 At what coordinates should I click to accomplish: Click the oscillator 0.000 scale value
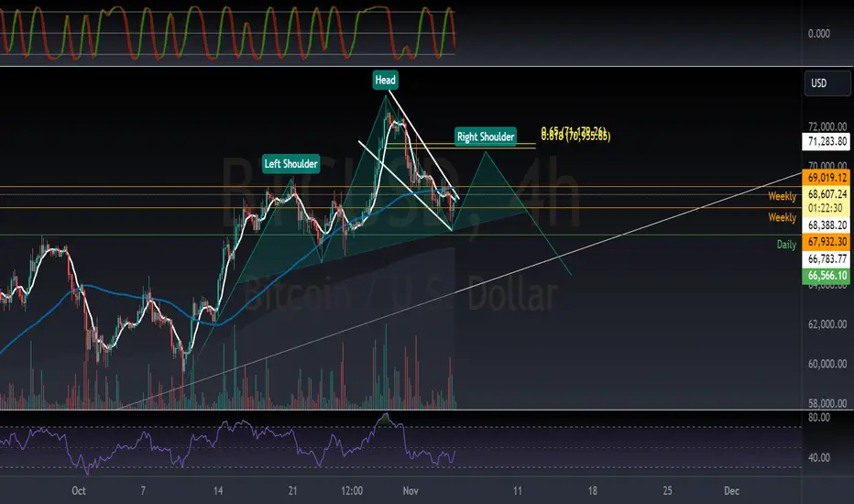click(x=819, y=34)
